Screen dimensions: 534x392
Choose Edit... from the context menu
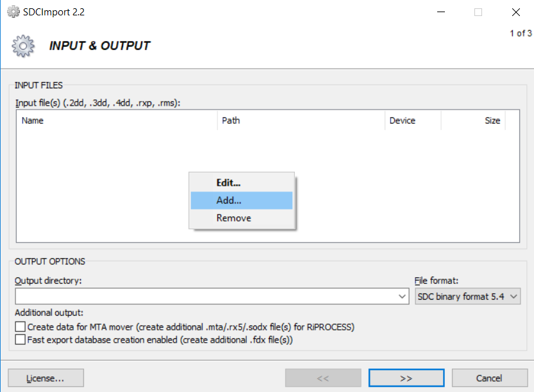coord(242,183)
